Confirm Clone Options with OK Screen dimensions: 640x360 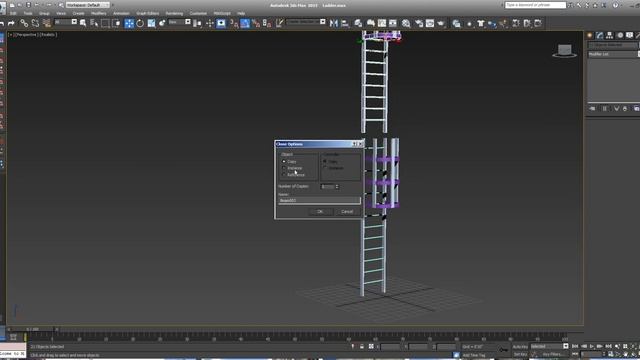click(x=320, y=211)
